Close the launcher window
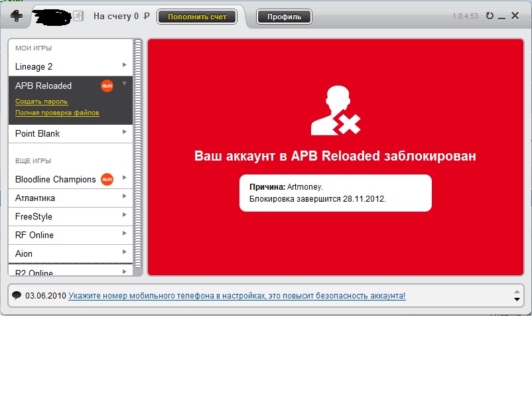Image resolution: width=532 pixels, height=402 pixels. (x=515, y=16)
